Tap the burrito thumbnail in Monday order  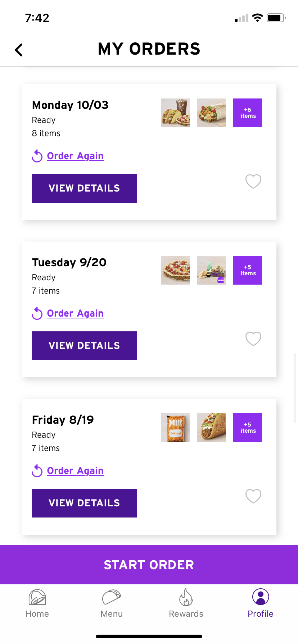212,113
